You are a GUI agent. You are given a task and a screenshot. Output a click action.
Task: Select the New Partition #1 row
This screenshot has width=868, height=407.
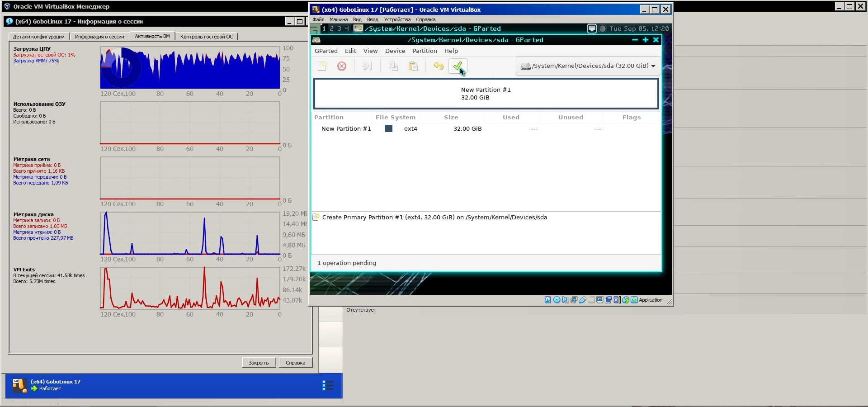[x=346, y=129]
